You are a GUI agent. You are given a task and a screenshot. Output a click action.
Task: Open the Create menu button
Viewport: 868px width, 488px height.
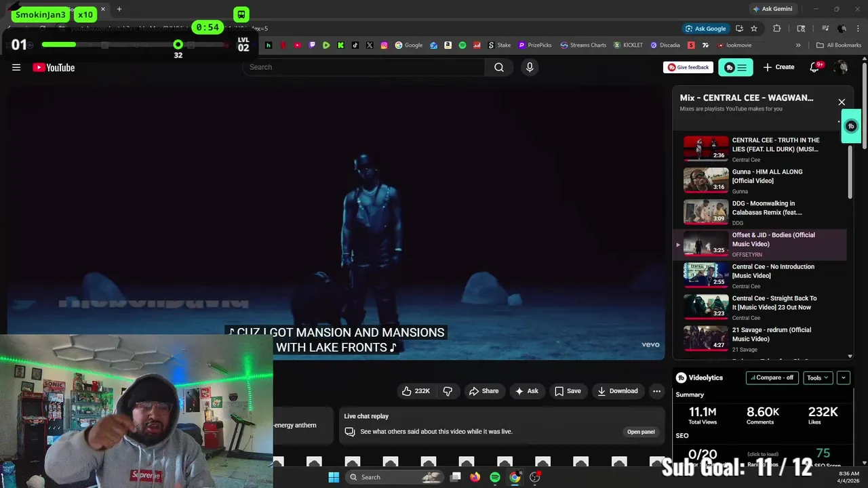click(778, 67)
